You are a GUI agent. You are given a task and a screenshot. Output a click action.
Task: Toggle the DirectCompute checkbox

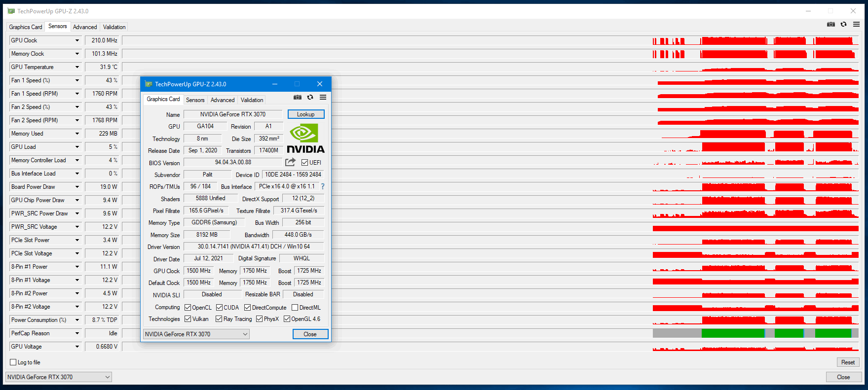click(x=248, y=308)
